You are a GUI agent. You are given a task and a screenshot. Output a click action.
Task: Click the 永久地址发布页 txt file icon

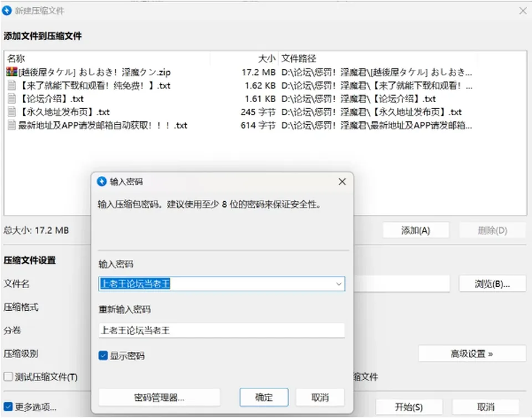(x=12, y=111)
